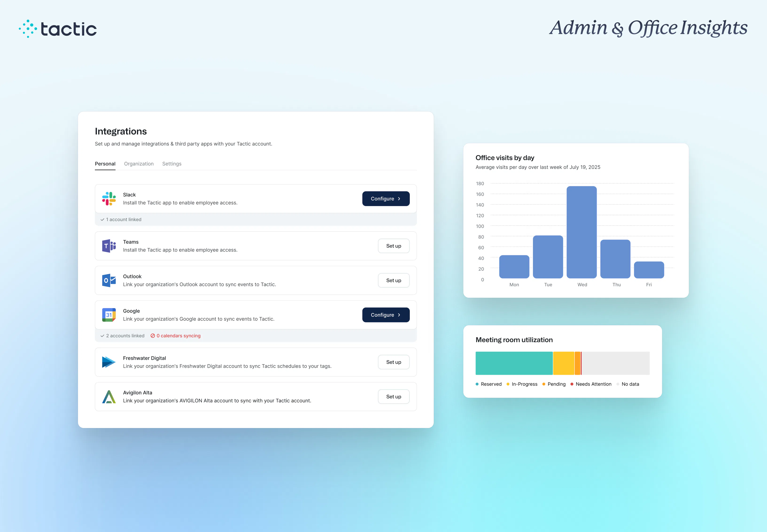Set up the Teams integration
767x532 pixels.
(x=394, y=246)
